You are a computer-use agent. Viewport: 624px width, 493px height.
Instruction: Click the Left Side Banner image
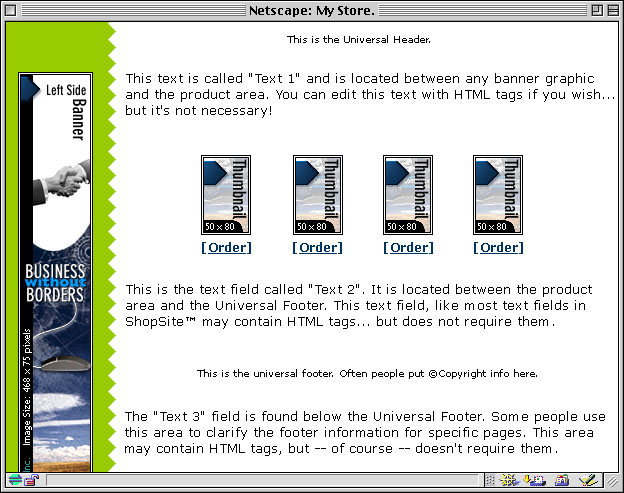(55, 270)
